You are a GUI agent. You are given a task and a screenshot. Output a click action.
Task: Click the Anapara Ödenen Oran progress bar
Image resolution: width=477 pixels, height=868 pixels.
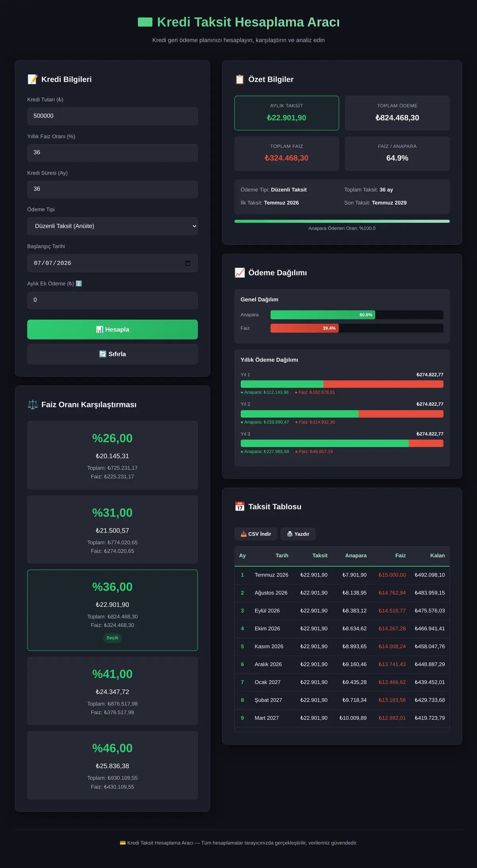coord(342,221)
